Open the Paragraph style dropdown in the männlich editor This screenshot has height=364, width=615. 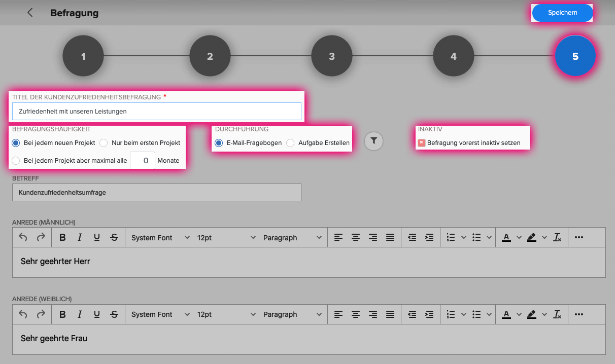[x=292, y=237]
